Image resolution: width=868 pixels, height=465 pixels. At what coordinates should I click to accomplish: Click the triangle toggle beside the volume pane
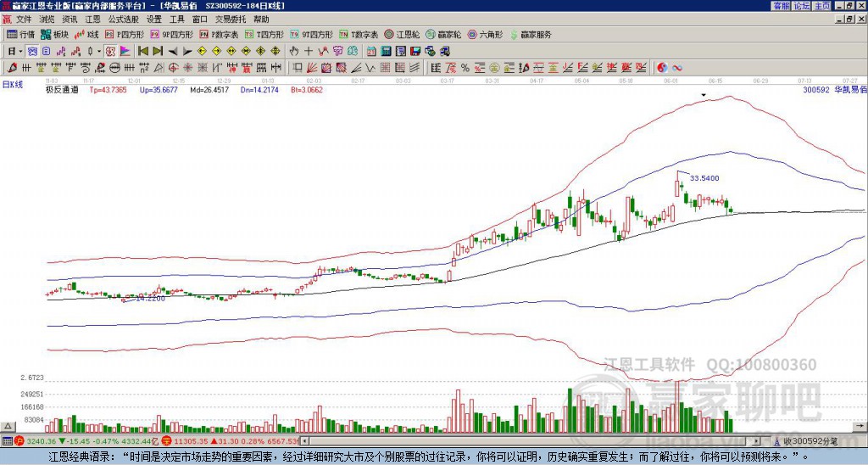click(x=8, y=426)
